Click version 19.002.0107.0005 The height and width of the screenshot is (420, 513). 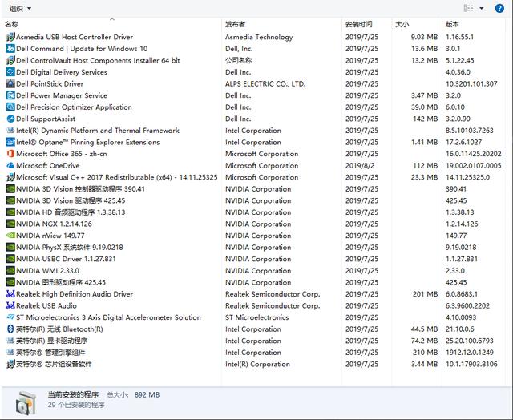click(474, 165)
